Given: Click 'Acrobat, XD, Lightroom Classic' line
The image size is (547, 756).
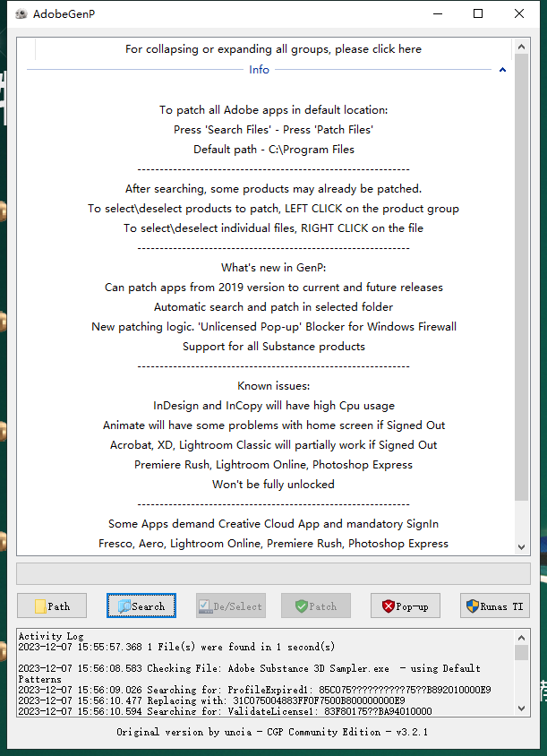Looking at the screenshot, I should [x=273, y=445].
